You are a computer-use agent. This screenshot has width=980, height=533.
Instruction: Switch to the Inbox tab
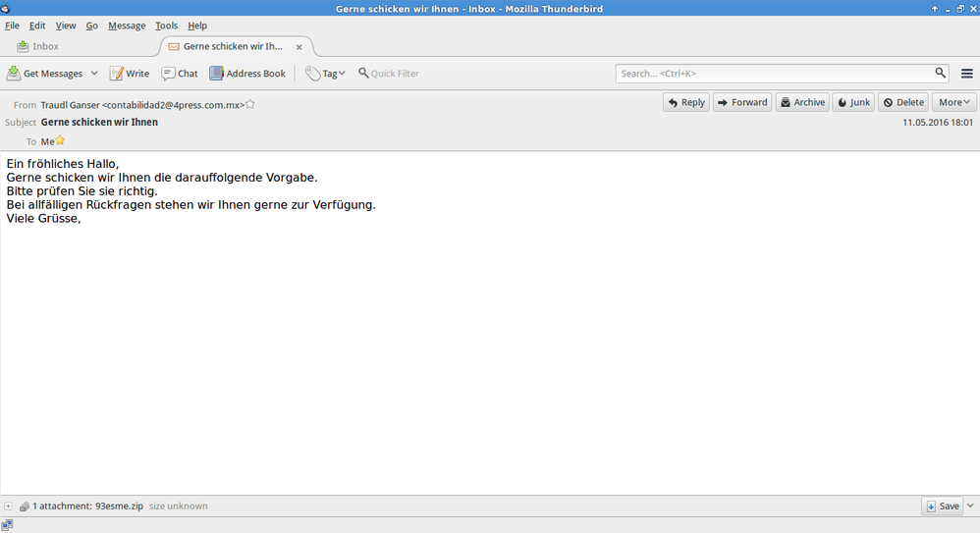click(37, 46)
